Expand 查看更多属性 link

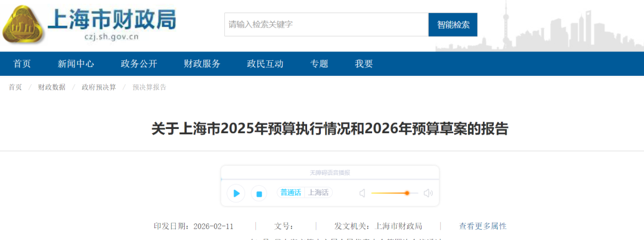482,226
